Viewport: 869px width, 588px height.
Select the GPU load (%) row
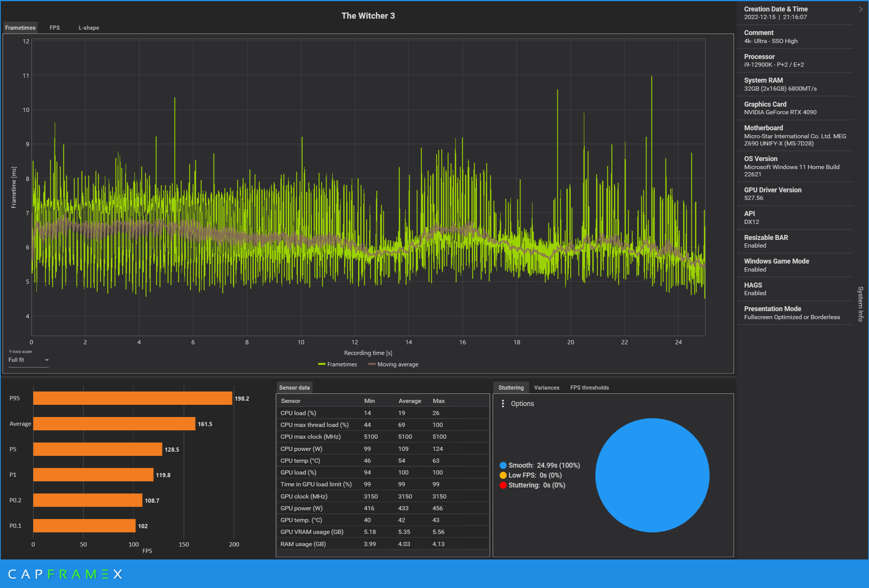click(x=383, y=473)
